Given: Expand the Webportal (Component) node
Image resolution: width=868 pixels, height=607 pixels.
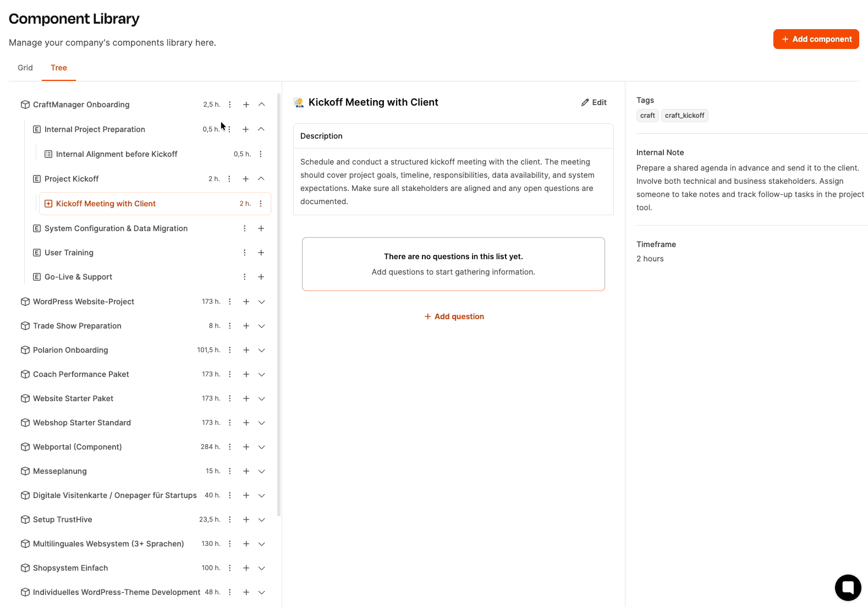Looking at the screenshot, I should point(262,447).
